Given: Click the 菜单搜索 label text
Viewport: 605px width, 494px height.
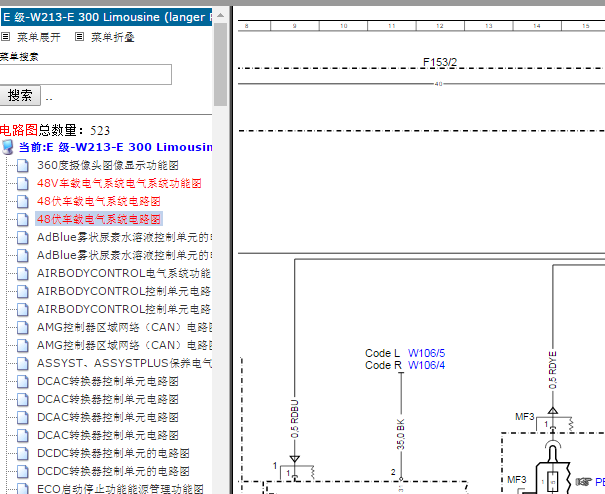Looking at the screenshot, I should (19, 57).
